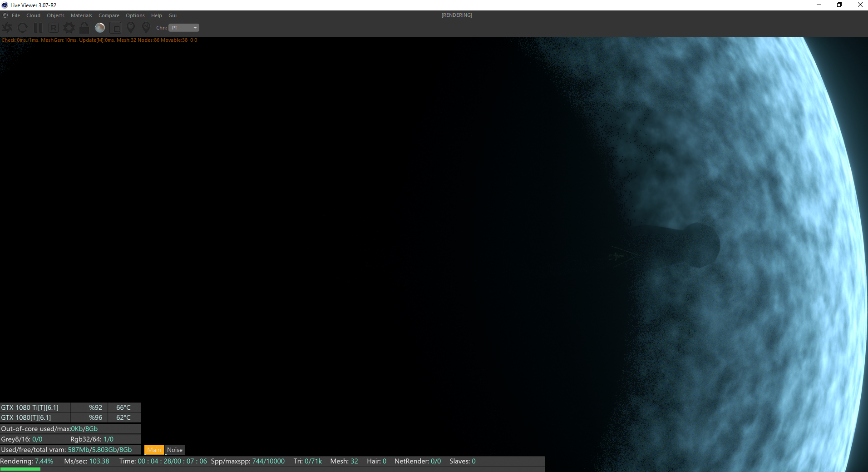The width and height of the screenshot is (868, 472).
Task: Click the %92 GPU usage value
Action: click(95, 407)
